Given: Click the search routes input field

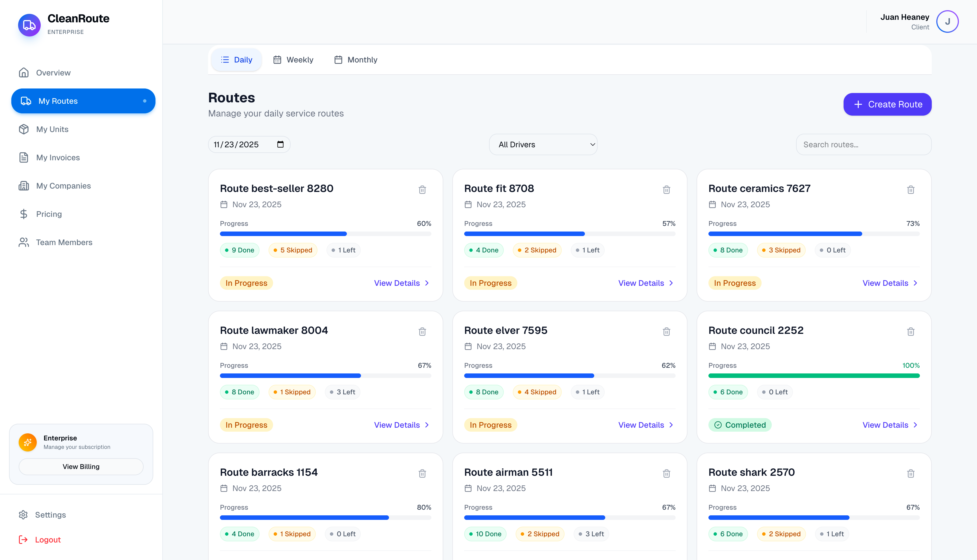Looking at the screenshot, I should pos(864,144).
